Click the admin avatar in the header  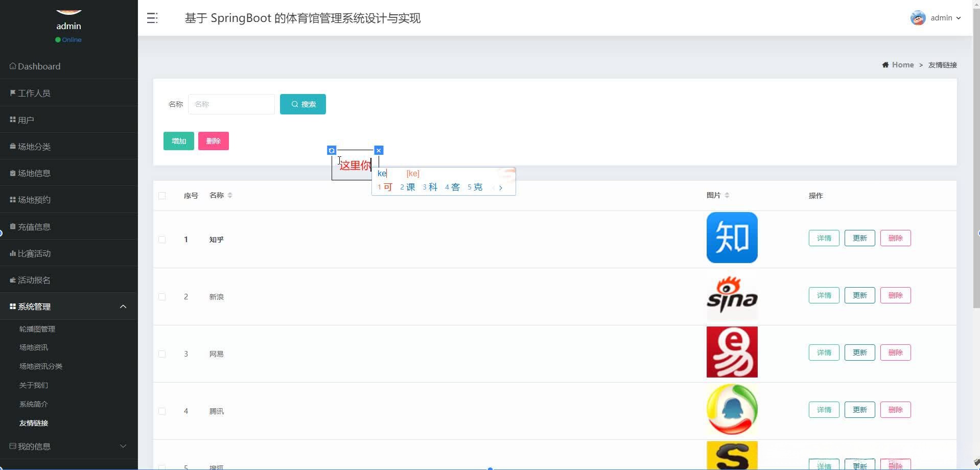coord(918,18)
